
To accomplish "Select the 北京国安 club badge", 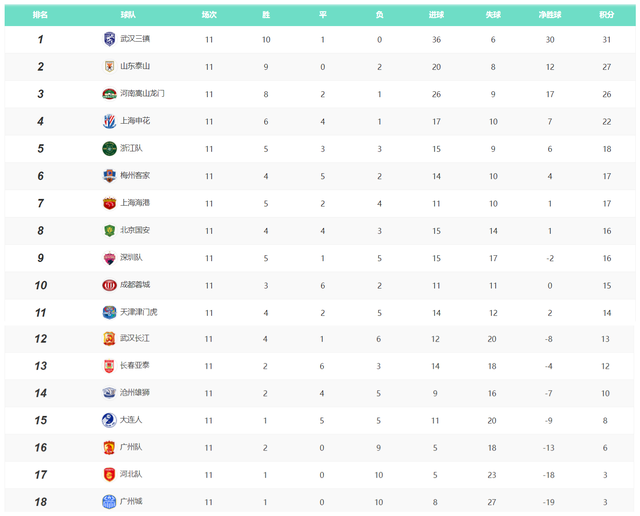I will tap(109, 230).
